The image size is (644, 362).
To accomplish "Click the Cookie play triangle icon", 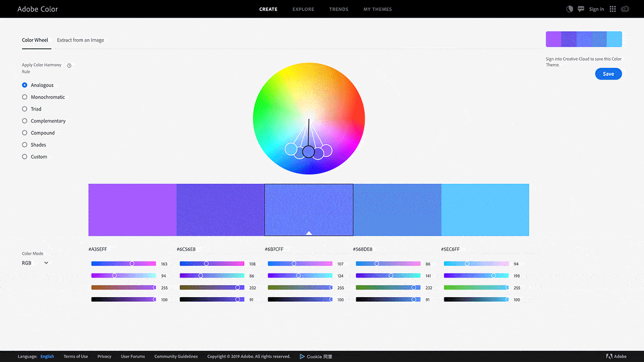I will tap(302, 356).
